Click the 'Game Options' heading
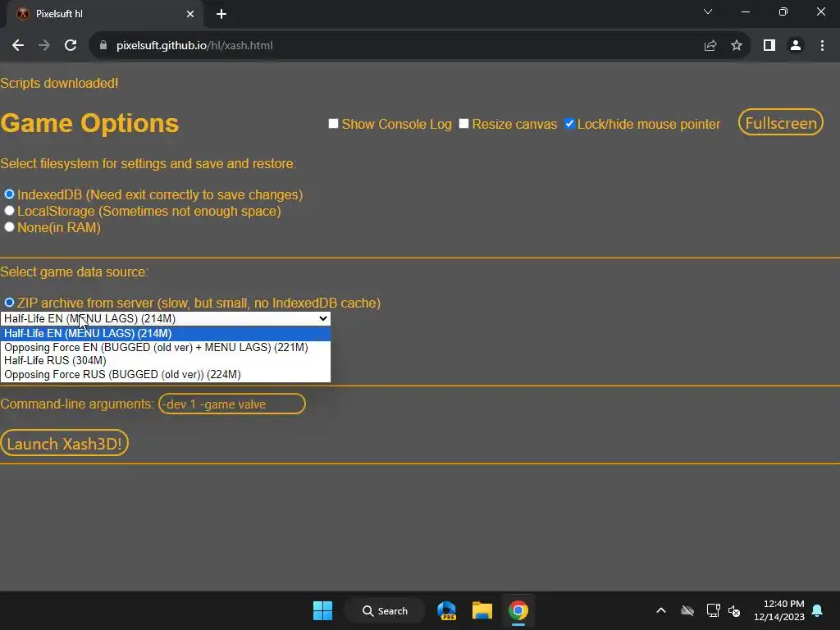The width and height of the screenshot is (840, 630). [x=89, y=123]
